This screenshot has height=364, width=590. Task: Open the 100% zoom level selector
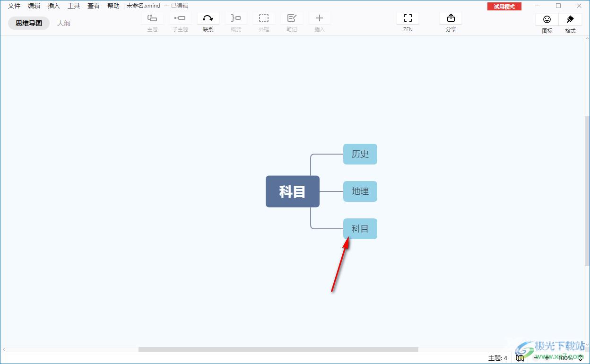coord(571,358)
